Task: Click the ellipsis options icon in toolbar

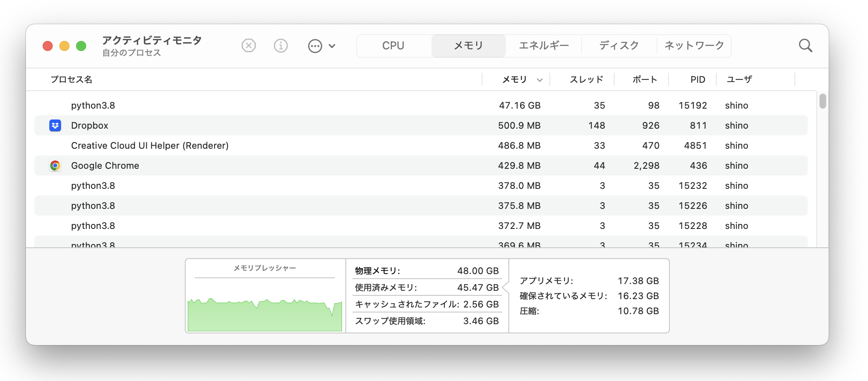Action: [316, 46]
